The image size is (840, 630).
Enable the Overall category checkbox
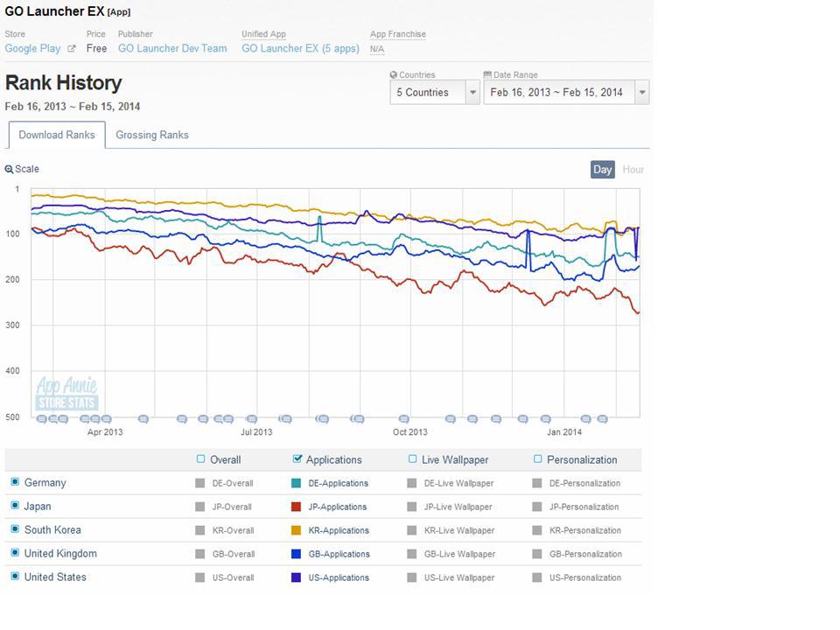(201, 459)
